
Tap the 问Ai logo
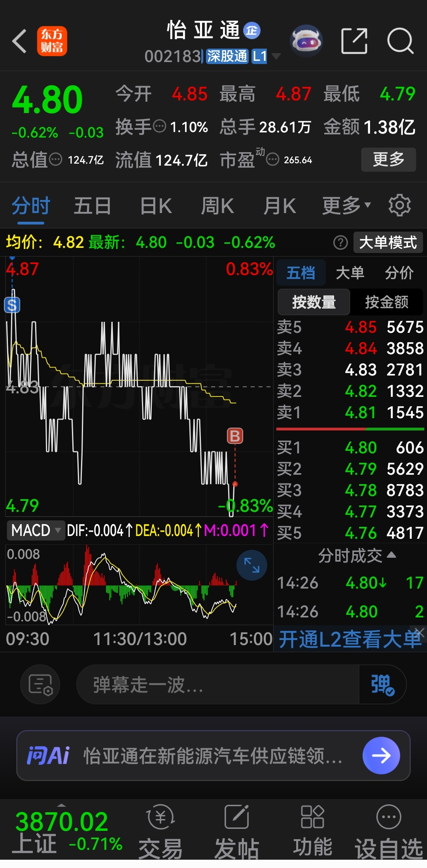[x=48, y=755]
